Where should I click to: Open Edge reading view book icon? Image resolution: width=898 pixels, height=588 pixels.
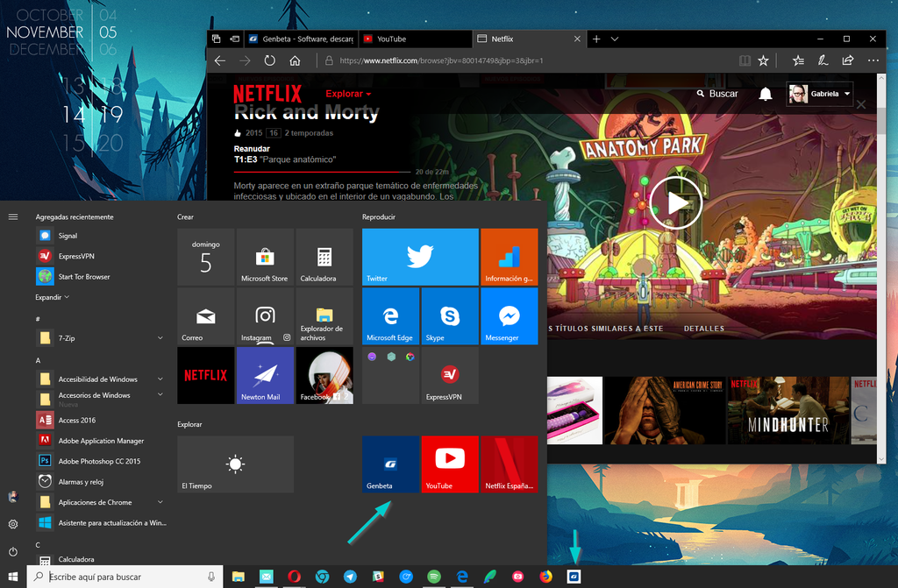point(745,60)
